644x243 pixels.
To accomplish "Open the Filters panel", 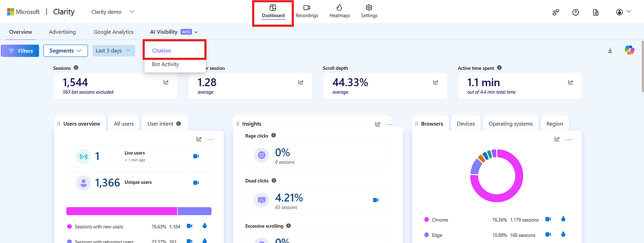I will coord(20,51).
